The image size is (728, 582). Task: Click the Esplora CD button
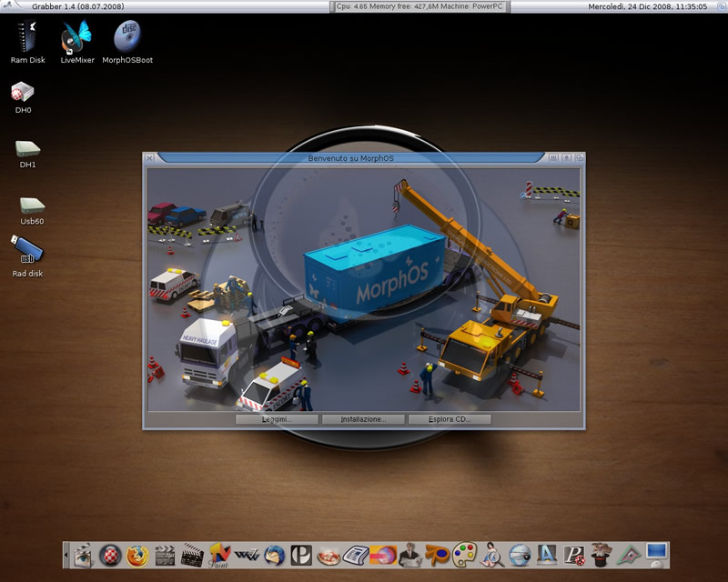tap(450, 419)
